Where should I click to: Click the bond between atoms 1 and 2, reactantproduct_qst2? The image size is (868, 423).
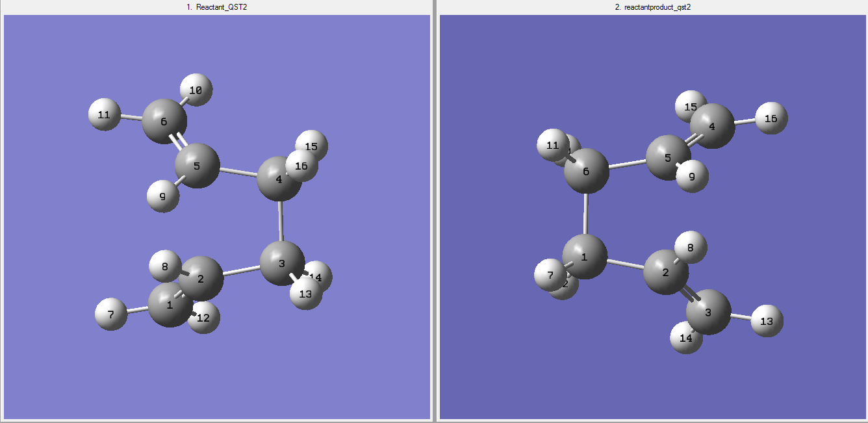pos(625,264)
